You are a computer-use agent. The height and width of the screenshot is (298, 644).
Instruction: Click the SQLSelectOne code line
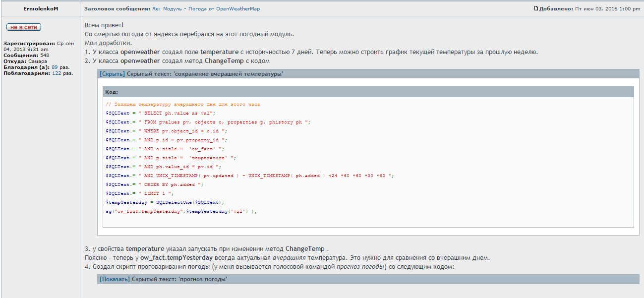click(x=165, y=202)
